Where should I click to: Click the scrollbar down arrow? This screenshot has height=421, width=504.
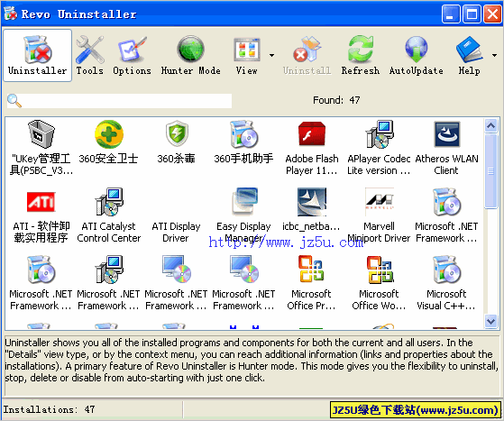point(490,321)
